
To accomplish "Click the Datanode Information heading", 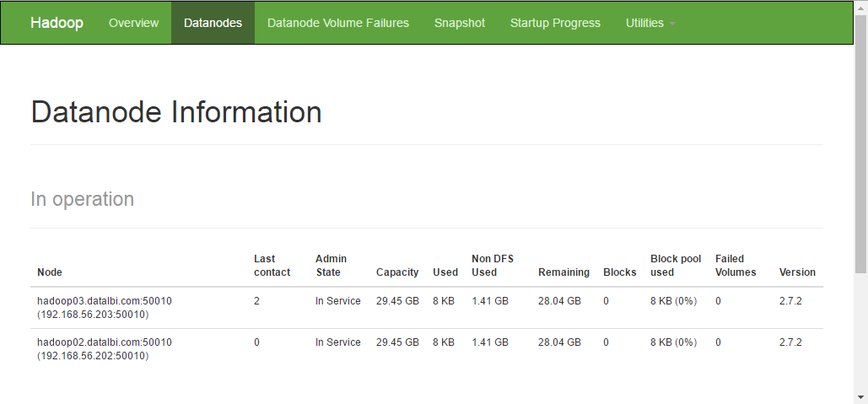I will click(x=176, y=112).
